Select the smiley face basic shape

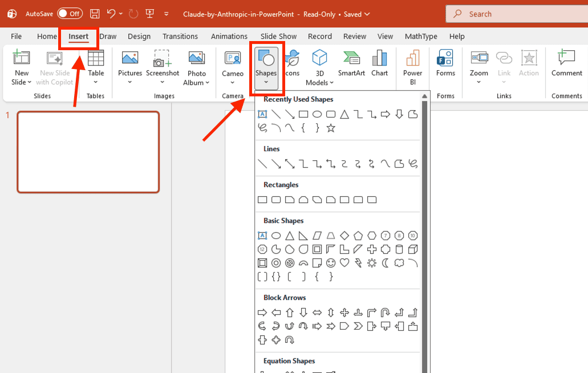331,263
